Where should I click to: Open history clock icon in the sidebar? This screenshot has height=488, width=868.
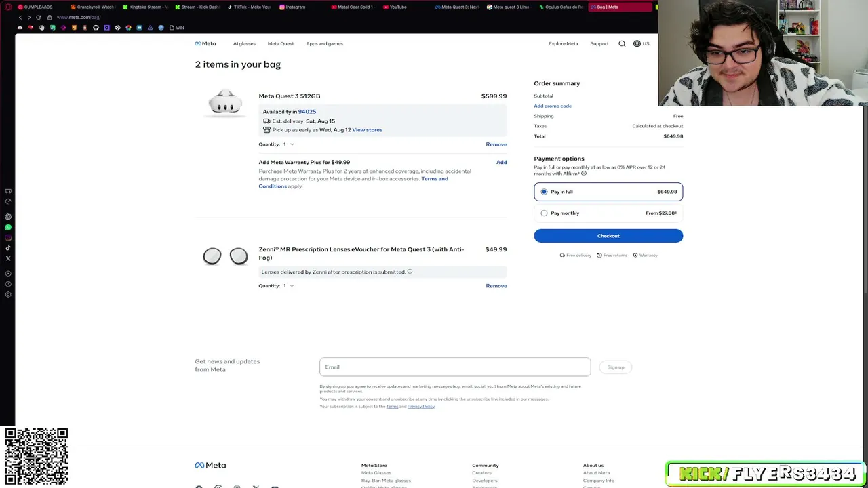(8, 284)
